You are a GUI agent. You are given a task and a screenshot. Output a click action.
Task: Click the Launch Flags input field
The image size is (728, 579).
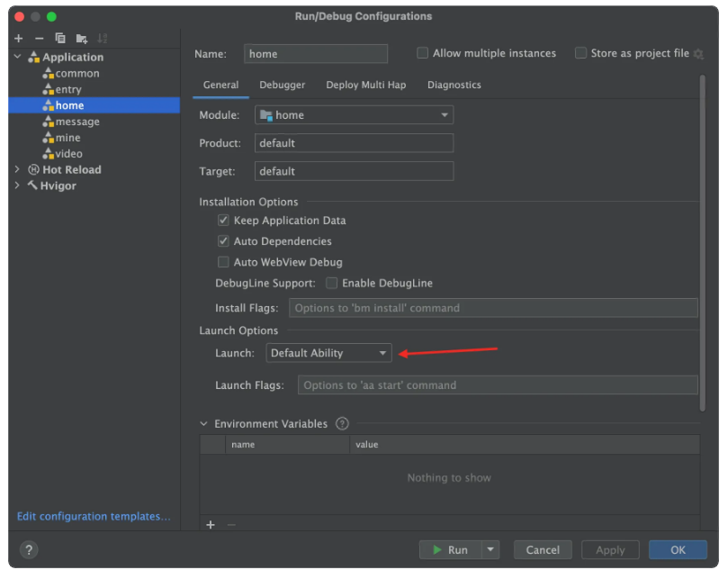click(498, 385)
